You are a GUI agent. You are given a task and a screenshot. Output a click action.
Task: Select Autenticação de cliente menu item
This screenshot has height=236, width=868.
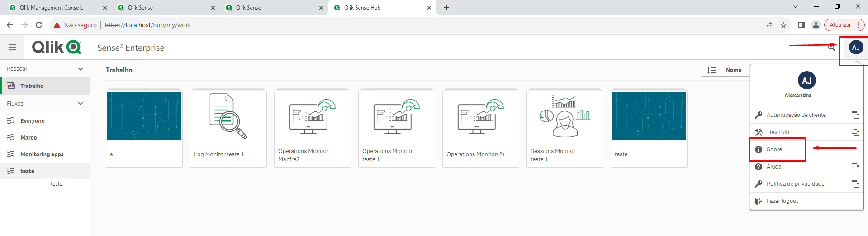coord(807,115)
